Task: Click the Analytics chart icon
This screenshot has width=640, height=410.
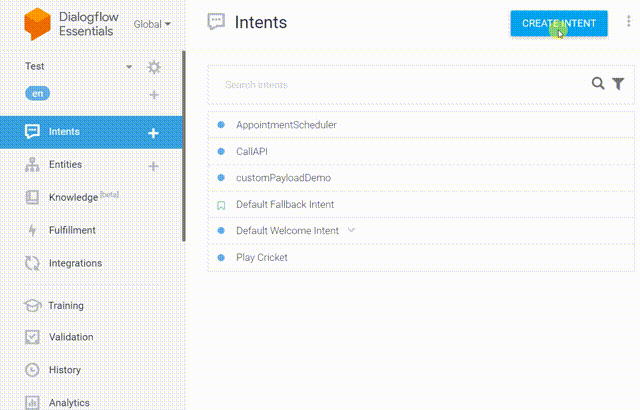Action: click(32, 403)
